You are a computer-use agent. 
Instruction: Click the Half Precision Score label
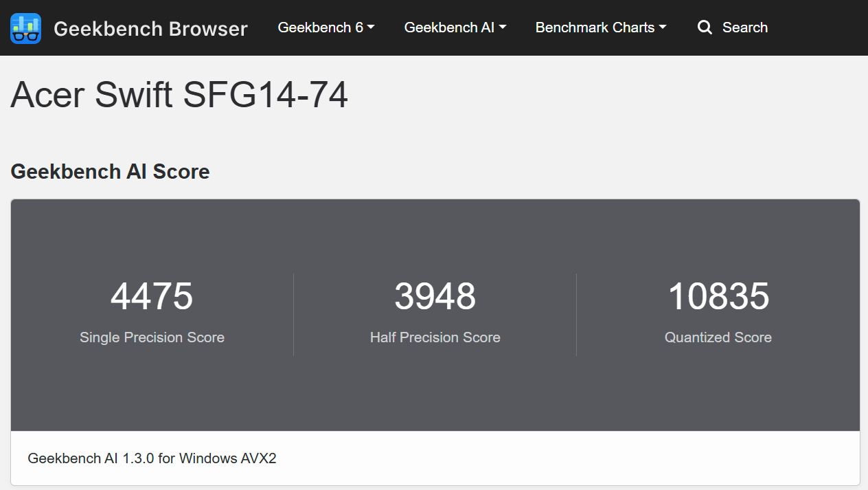pos(435,337)
